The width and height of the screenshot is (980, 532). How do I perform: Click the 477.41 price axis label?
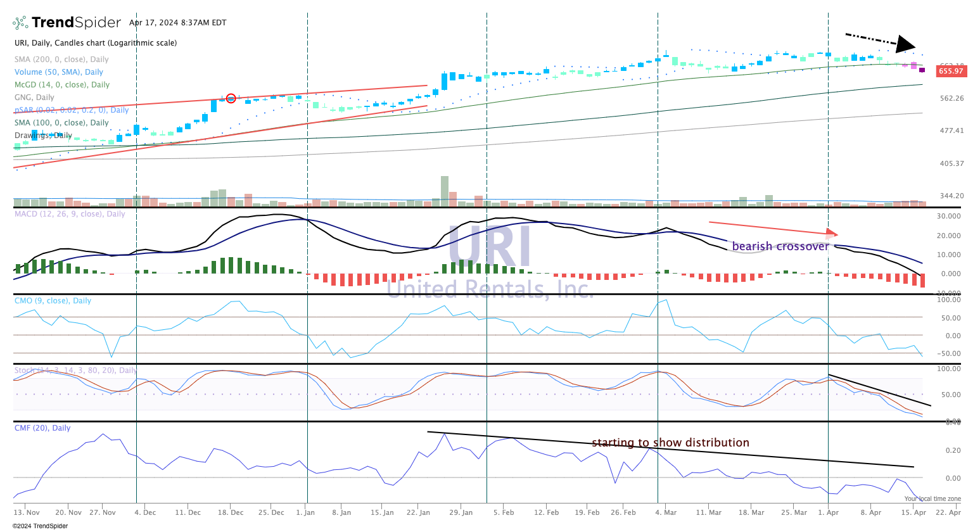pyautogui.click(x=952, y=130)
